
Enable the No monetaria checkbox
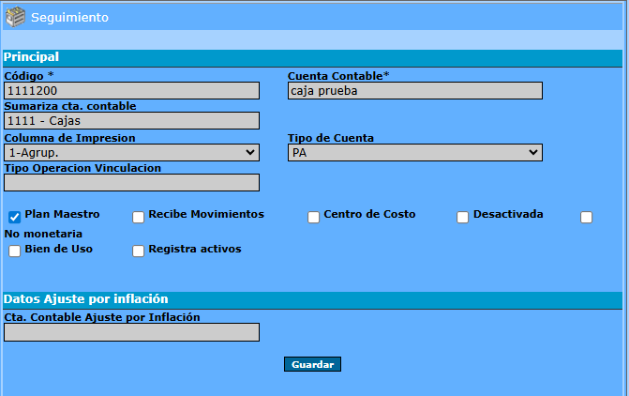(x=586, y=217)
